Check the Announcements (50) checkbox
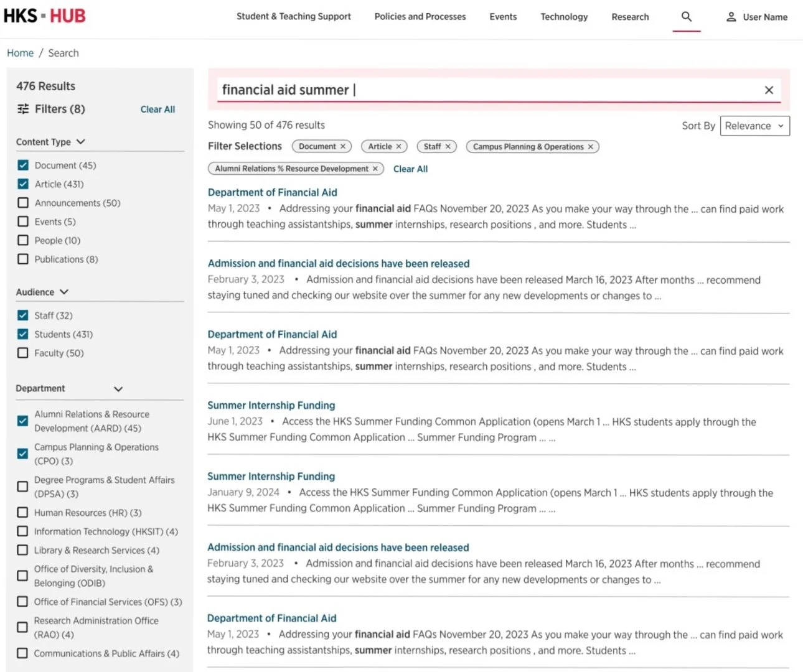Image resolution: width=803 pixels, height=672 pixels. coord(23,203)
